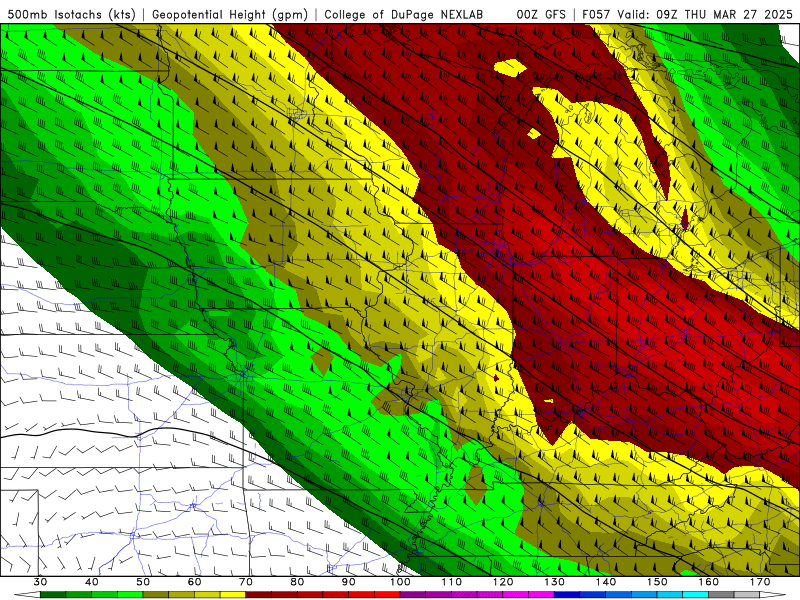Viewport: 800px width, 600px height.
Task: Click the purple swatch just after 100
Action: [x=413, y=595]
